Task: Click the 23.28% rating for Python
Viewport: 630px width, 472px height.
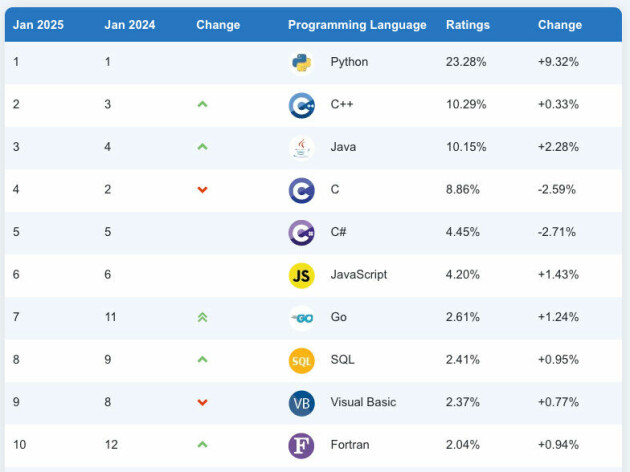Action: (466, 62)
